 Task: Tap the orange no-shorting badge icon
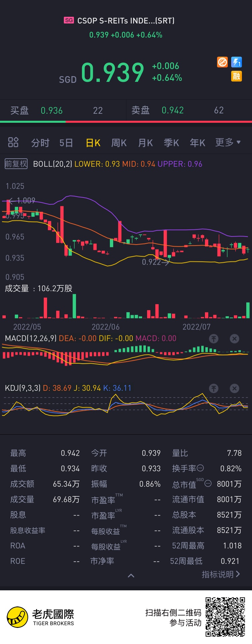(222, 62)
